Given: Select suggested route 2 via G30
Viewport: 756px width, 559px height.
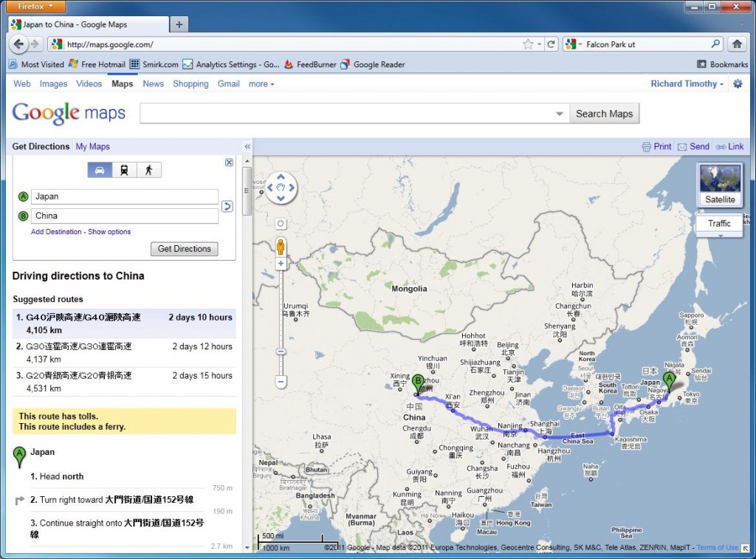Looking at the screenshot, I should pos(124,352).
